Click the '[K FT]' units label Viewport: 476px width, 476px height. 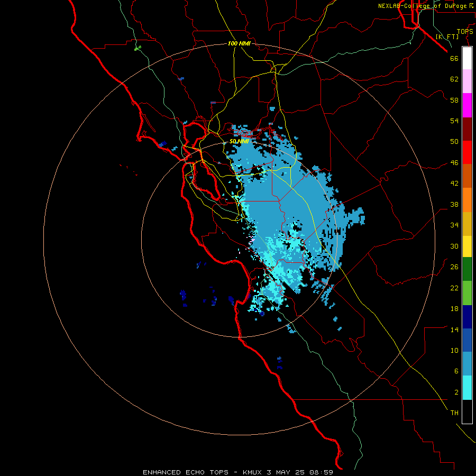point(447,36)
